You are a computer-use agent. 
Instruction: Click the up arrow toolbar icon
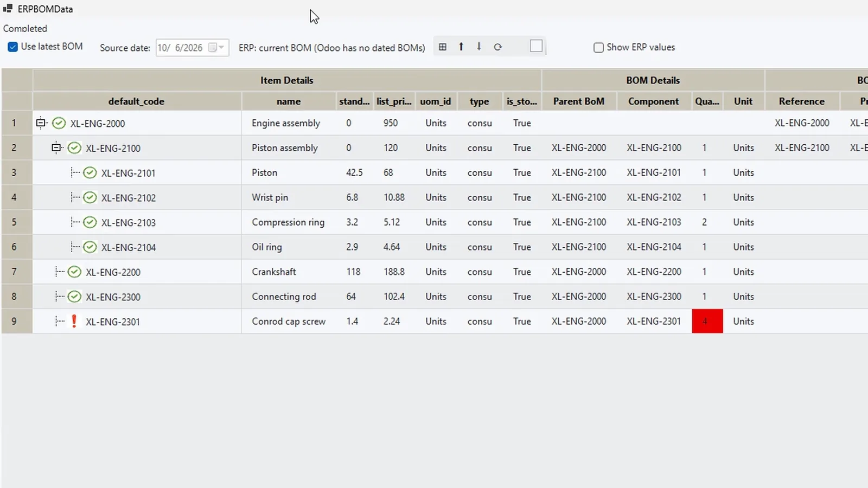click(x=461, y=47)
